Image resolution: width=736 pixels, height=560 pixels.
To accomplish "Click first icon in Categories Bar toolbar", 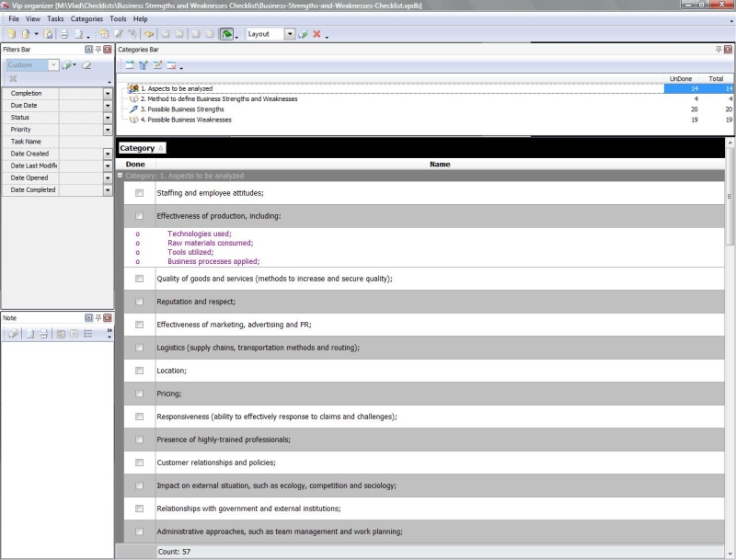I will click(130, 65).
